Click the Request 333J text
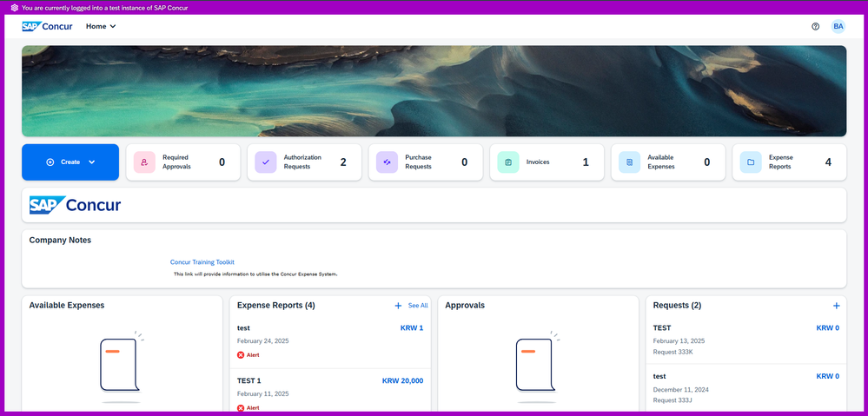Image resolution: width=868 pixels, height=416 pixels. pyautogui.click(x=673, y=400)
